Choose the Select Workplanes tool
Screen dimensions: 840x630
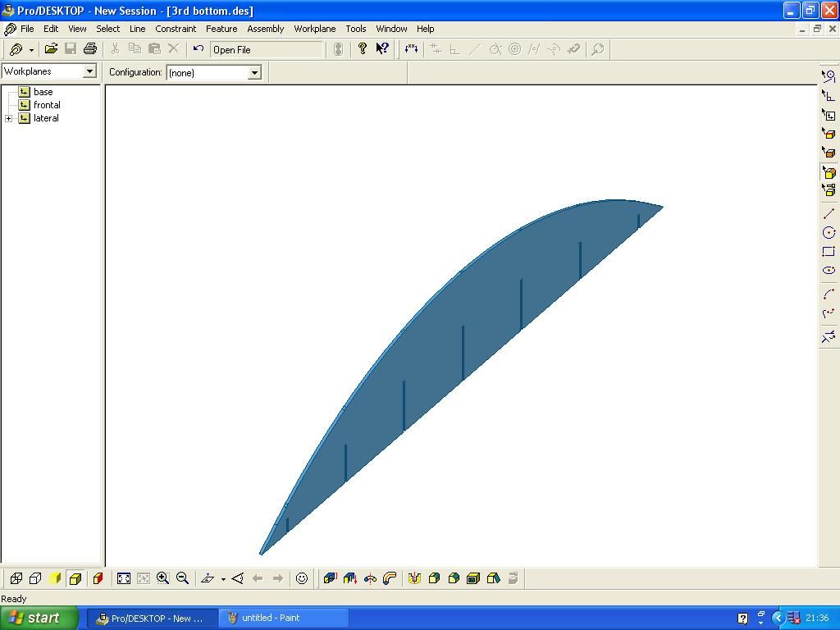(x=829, y=115)
